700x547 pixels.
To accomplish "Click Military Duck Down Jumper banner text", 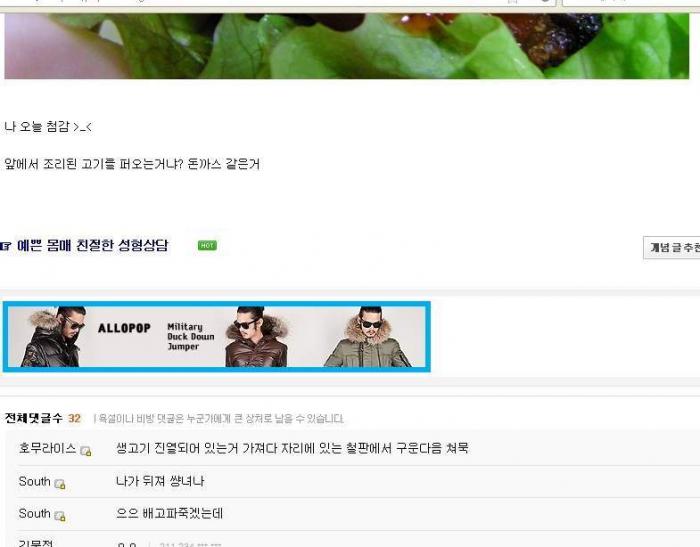I will point(191,337).
